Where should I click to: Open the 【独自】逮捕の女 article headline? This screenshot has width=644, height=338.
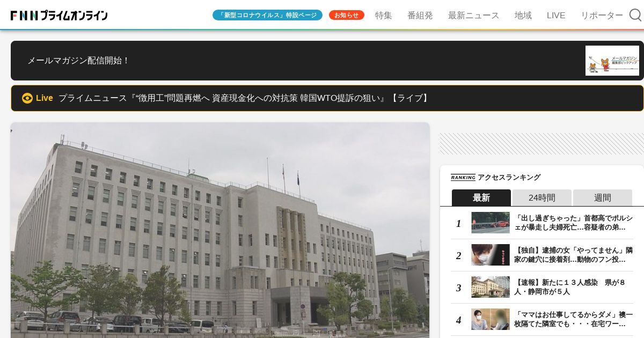click(573, 255)
